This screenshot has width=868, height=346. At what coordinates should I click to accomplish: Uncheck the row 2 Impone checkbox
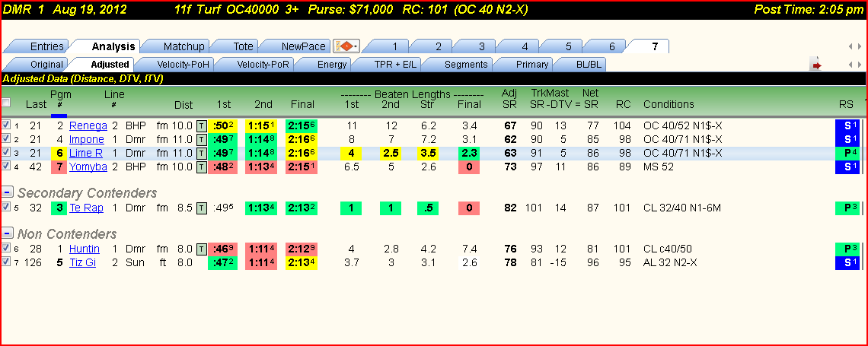click(6, 138)
